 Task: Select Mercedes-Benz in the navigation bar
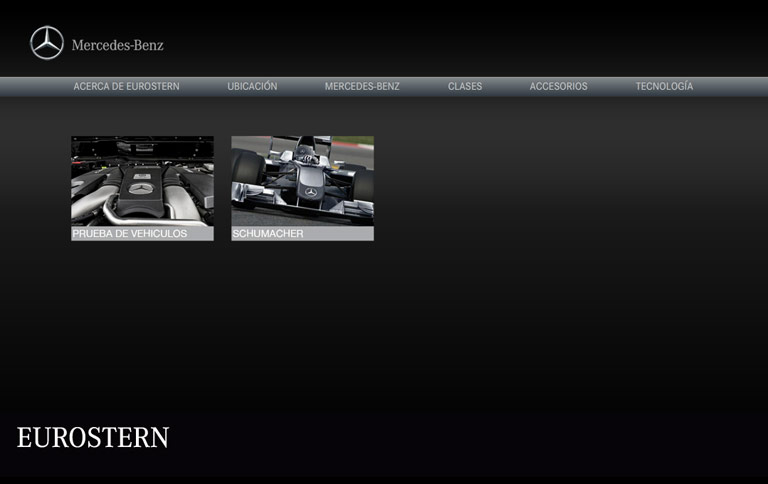(x=362, y=87)
